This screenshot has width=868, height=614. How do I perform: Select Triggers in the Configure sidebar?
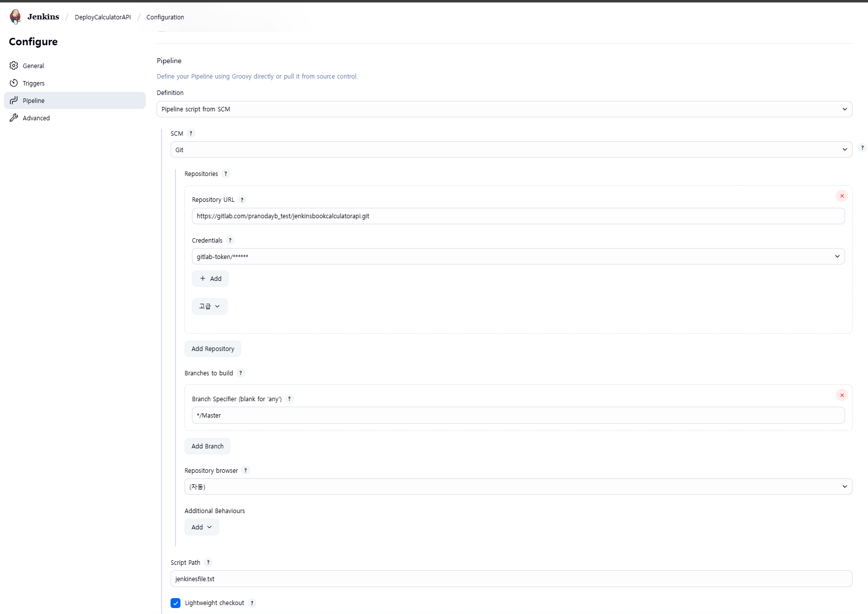(x=75, y=83)
